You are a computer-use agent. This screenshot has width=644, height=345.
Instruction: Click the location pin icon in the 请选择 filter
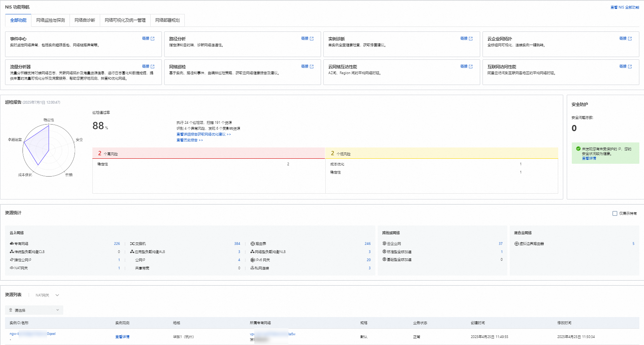point(10,310)
